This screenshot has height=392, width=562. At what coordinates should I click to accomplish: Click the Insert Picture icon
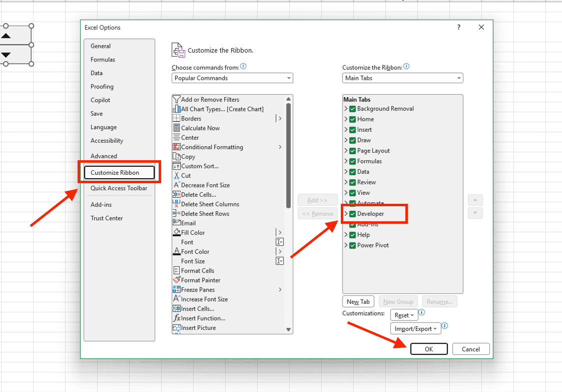pos(176,327)
